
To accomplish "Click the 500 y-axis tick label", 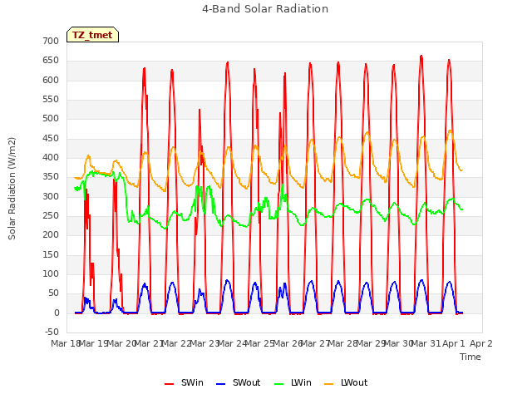I will pyautogui.click(x=51, y=118).
